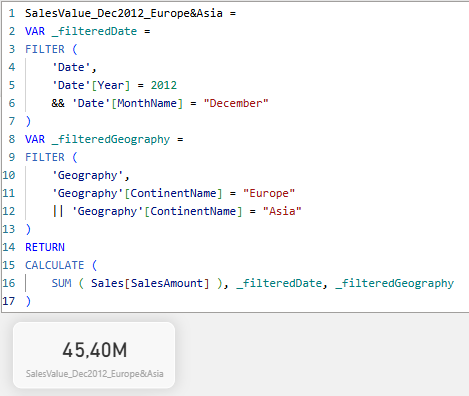Click the SUM function on line 16
The width and height of the screenshot is (469, 396).
coord(61,283)
